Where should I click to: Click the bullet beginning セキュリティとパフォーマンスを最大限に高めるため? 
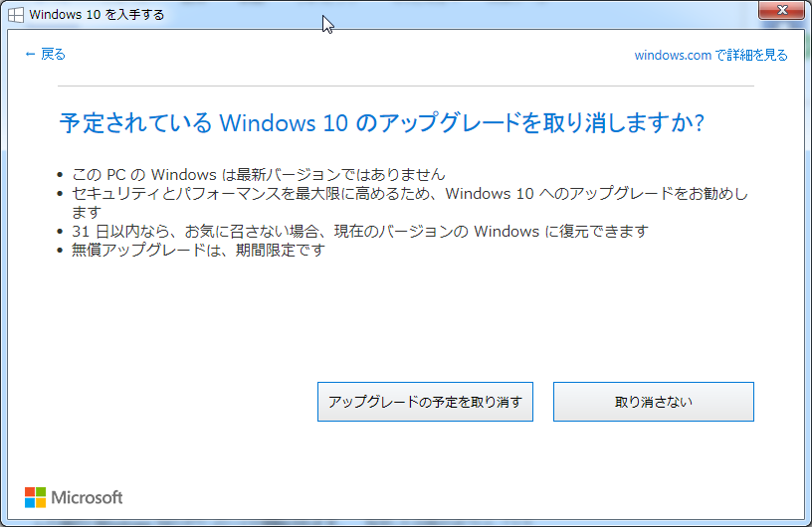(x=410, y=203)
